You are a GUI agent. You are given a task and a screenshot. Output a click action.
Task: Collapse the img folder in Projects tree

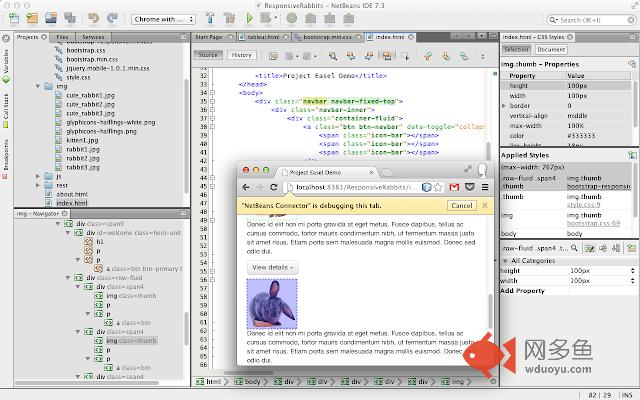pos(38,86)
